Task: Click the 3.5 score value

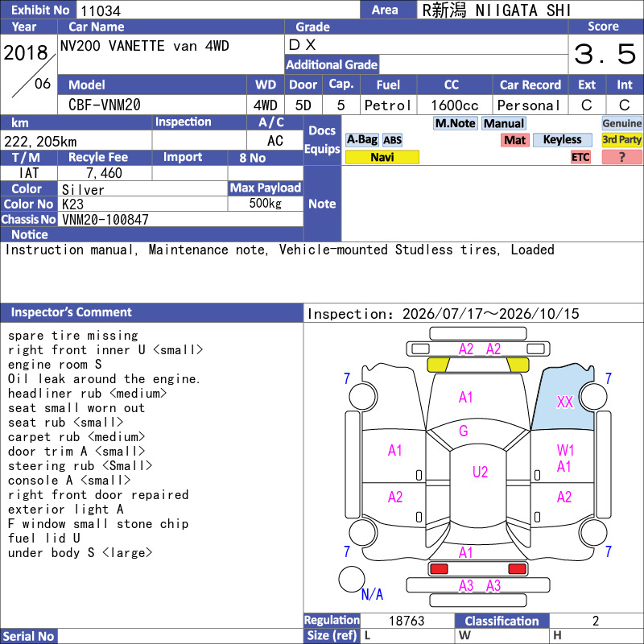Action: point(605,54)
